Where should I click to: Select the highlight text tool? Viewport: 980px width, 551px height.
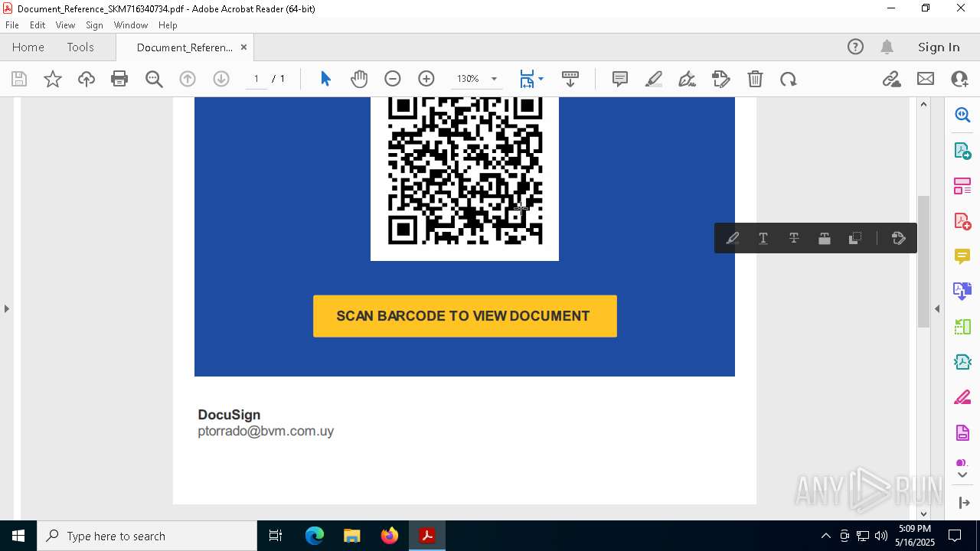[x=654, y=79]
